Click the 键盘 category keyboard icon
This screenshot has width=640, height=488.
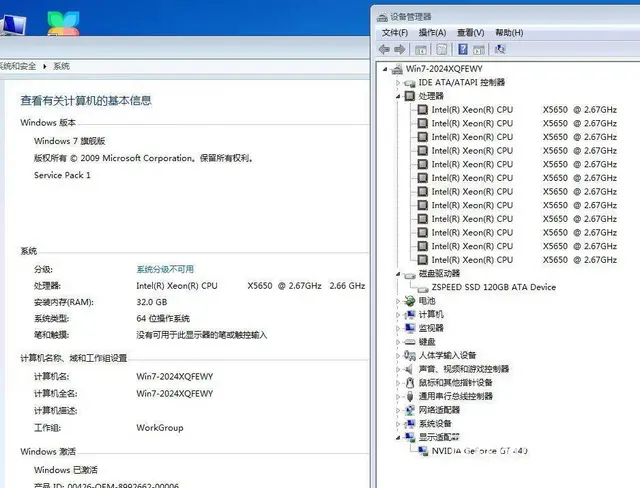click(410, 342)
